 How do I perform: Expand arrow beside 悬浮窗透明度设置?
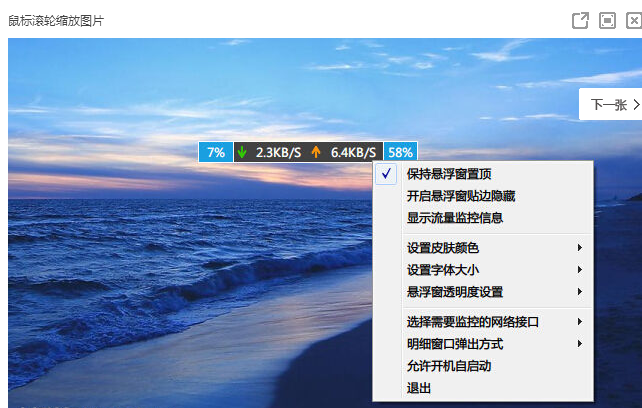point(579,292)
